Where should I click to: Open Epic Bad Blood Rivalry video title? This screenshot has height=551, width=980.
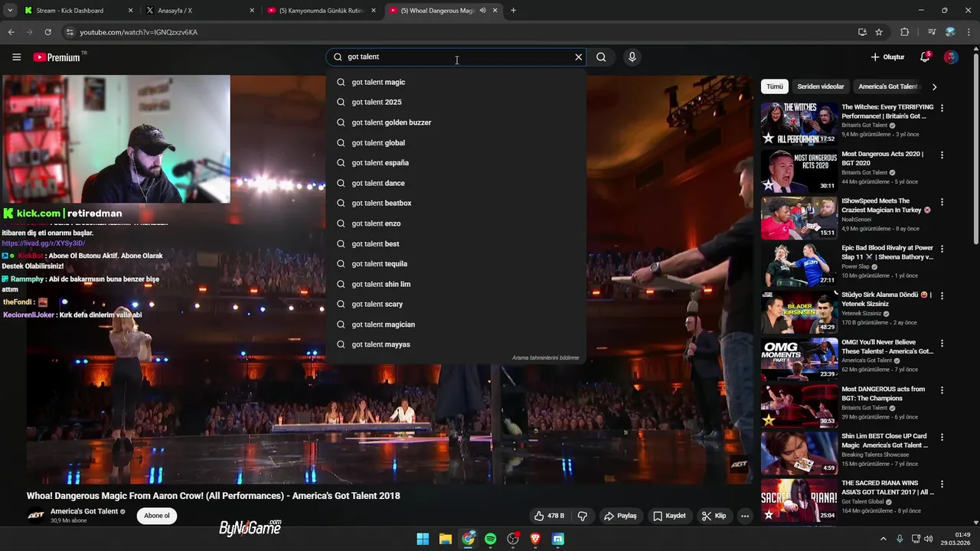coord(887,253)
